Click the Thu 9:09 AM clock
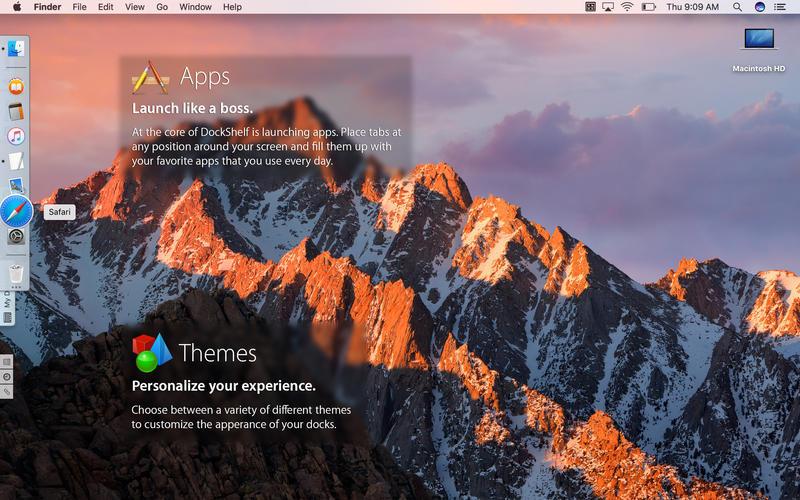The height and width of the screenshot is (500, 800). click(x=693, y=7)
